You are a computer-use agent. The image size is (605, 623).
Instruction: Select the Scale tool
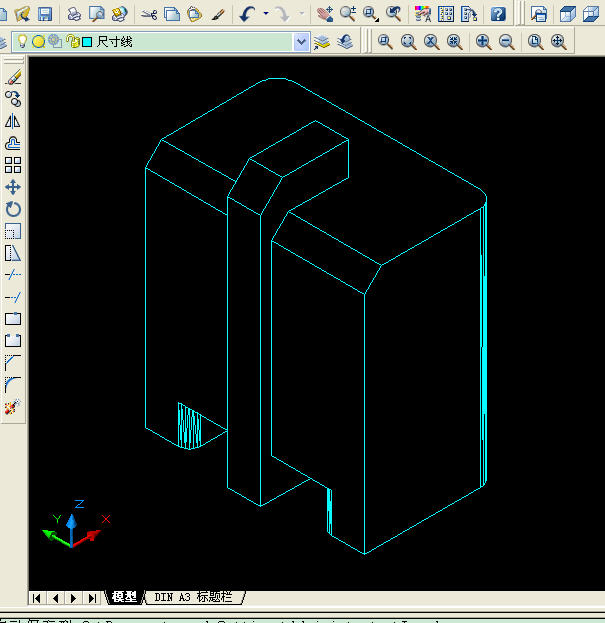[x=13, y=231]
